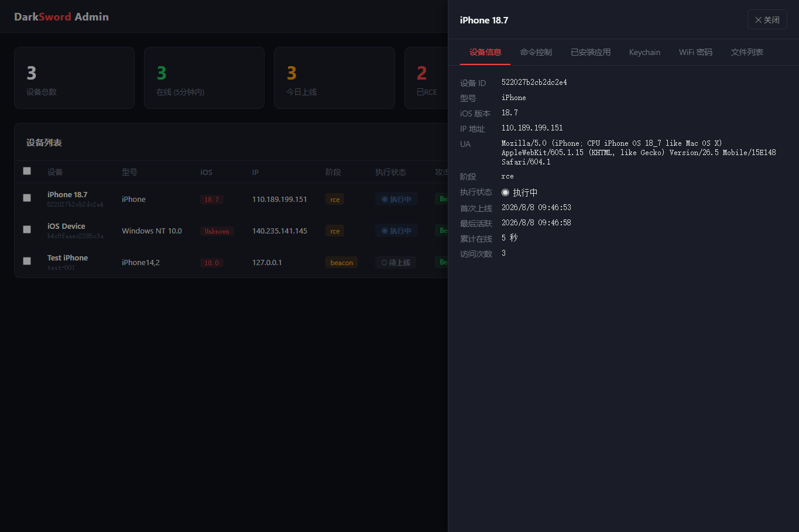Click the 今日上线 stat card

click(334, 78)
